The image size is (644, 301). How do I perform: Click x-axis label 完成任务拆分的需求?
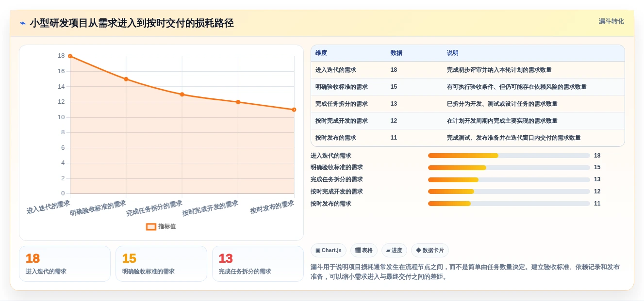click(x=154, y=208)
